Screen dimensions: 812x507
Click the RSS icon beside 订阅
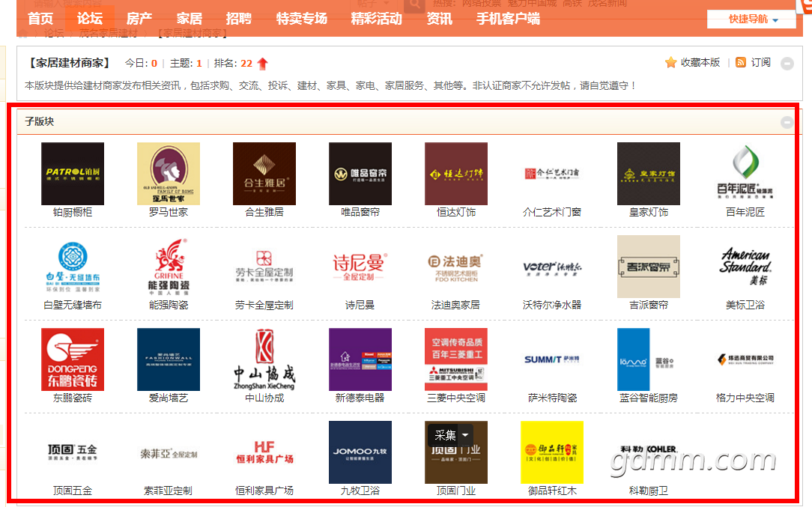(741, 63)
